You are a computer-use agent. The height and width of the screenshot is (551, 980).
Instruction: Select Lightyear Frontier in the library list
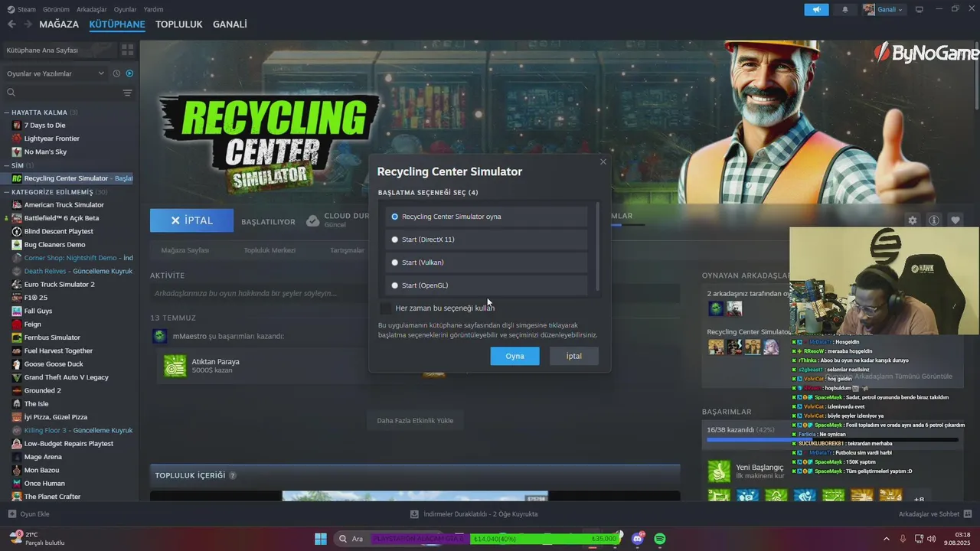[x=51, y=139]
